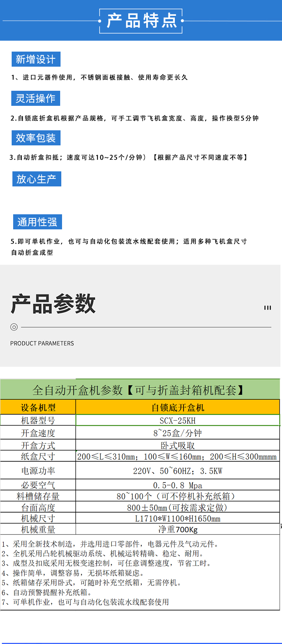282x644 pixels.
Task: Click the 机械尺寸 row label
Action: [38, 518]
